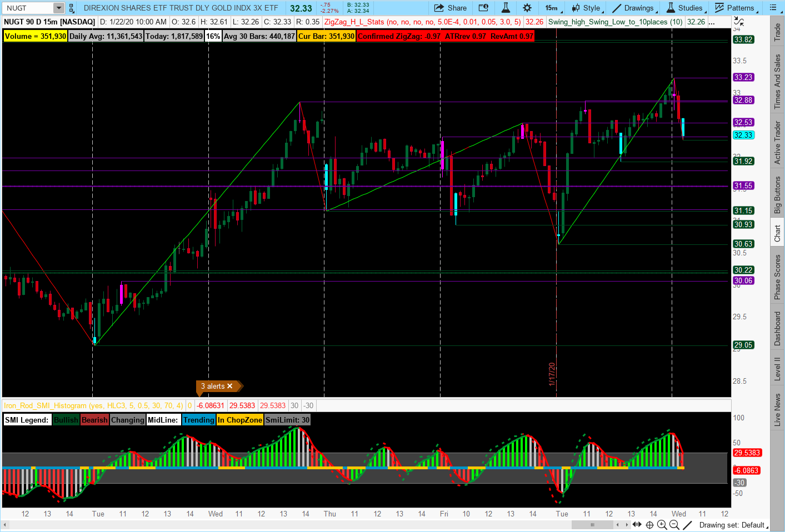Switch to the Active Trader sidebar tab
Screen dimensions: 785x532
click(x=777, y=143)
